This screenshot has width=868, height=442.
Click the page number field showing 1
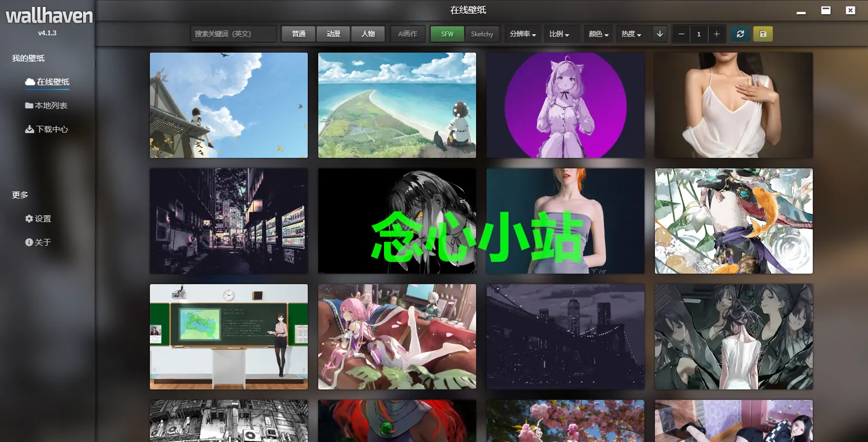(x=699, y=34)
